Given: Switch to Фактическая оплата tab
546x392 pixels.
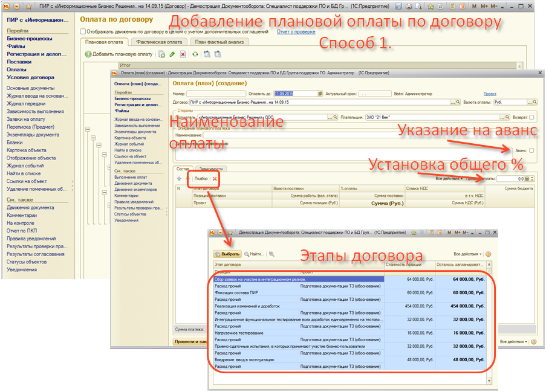Looking at the screenshot, I should (159, 42).
